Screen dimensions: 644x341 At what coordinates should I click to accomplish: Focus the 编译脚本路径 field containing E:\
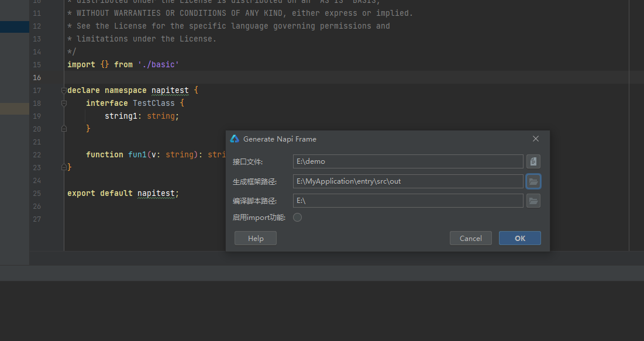[x=408, y=201]
